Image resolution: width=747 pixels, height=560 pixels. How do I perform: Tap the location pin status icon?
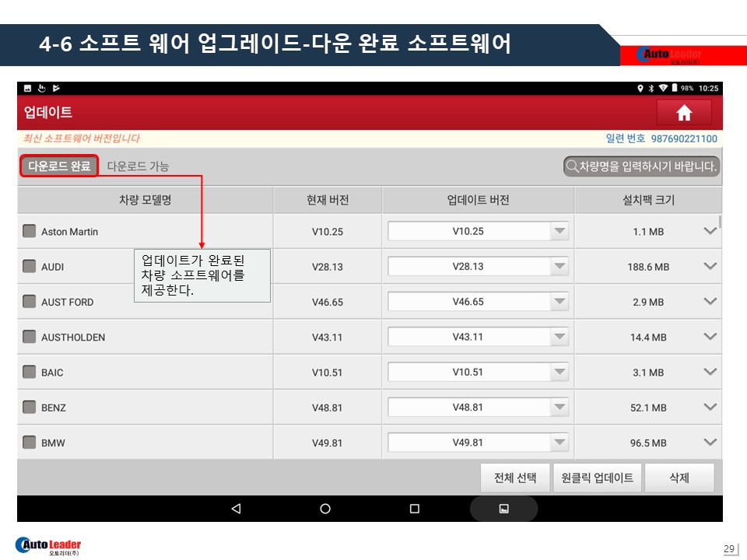tap(640, 88)
